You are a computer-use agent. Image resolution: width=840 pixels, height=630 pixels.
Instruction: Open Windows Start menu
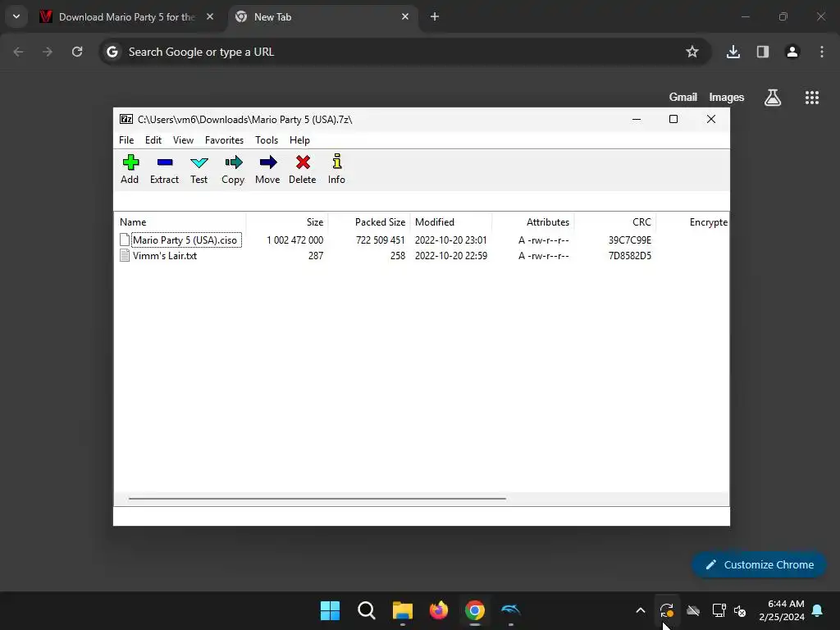330,610
